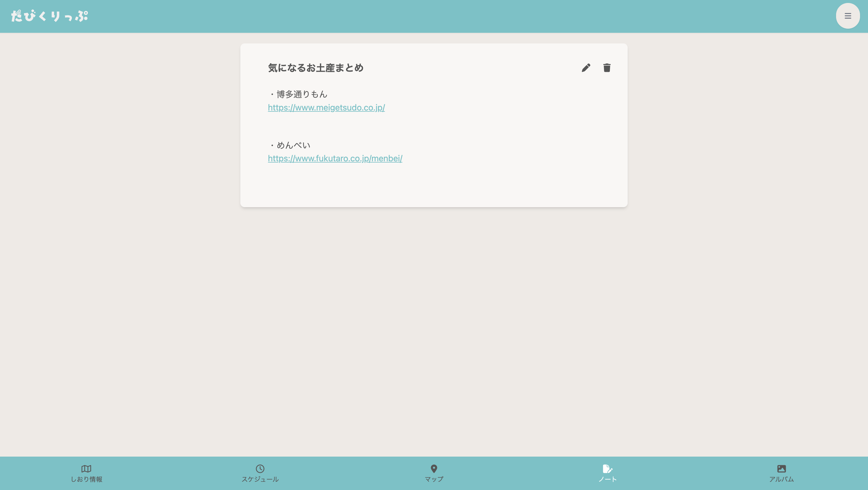Image resolution: width=868 pixels, height=490 pixels.
Task: Click the マップ location pin icon
Action: coord(434,468)
